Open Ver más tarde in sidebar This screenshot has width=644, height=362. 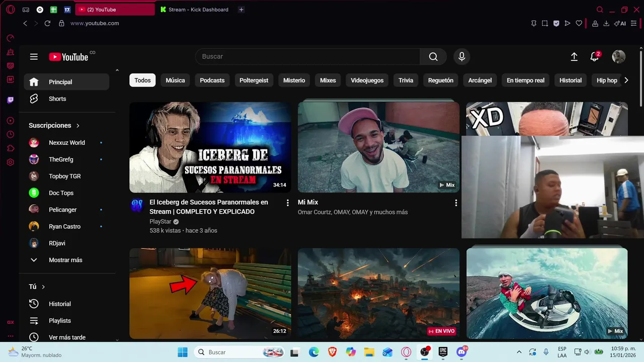click(66, 337)
